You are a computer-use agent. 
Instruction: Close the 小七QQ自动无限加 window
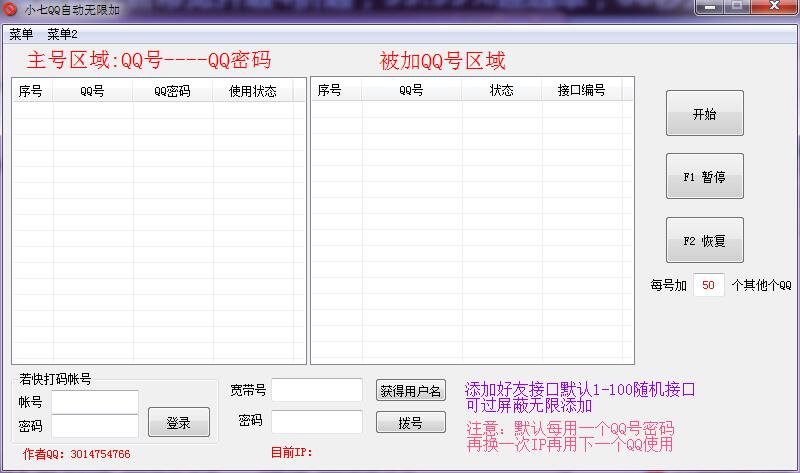(x=774, y=7)
